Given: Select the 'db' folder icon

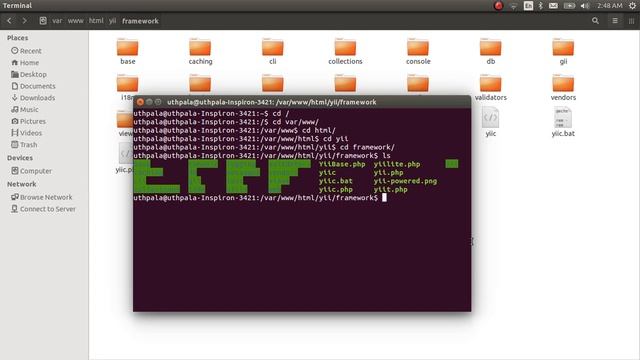Looking at the screenshot, I should click(x=491, y=47).
